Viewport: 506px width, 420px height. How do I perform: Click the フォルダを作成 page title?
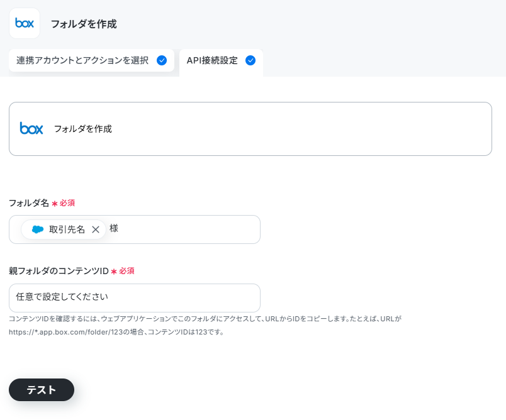coord(84,24)
